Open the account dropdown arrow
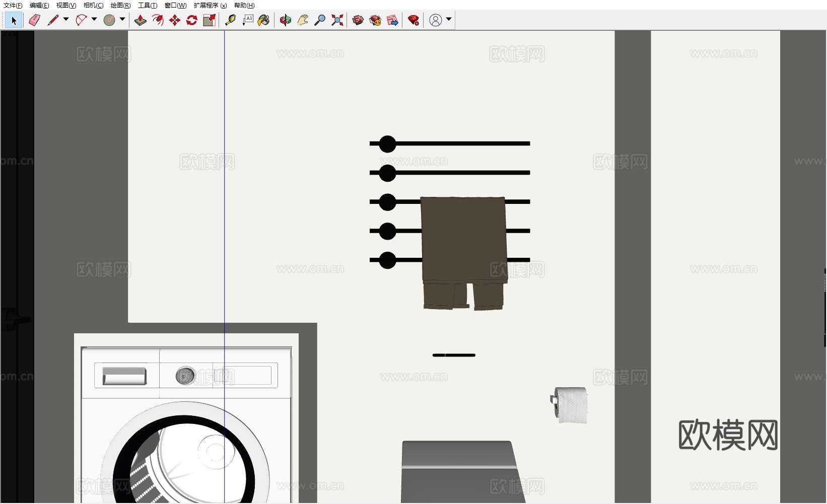Screen dimensions: 827x504 pyautogui.click(x=449, y=20)
